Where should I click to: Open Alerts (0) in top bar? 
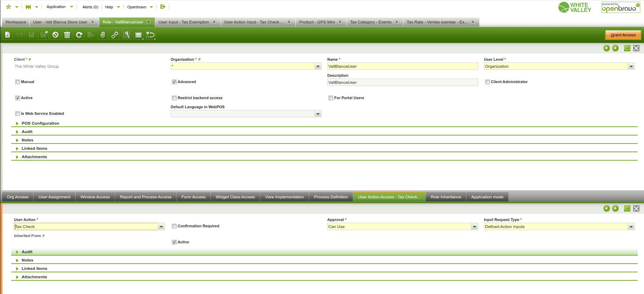(x=90, y=7)
